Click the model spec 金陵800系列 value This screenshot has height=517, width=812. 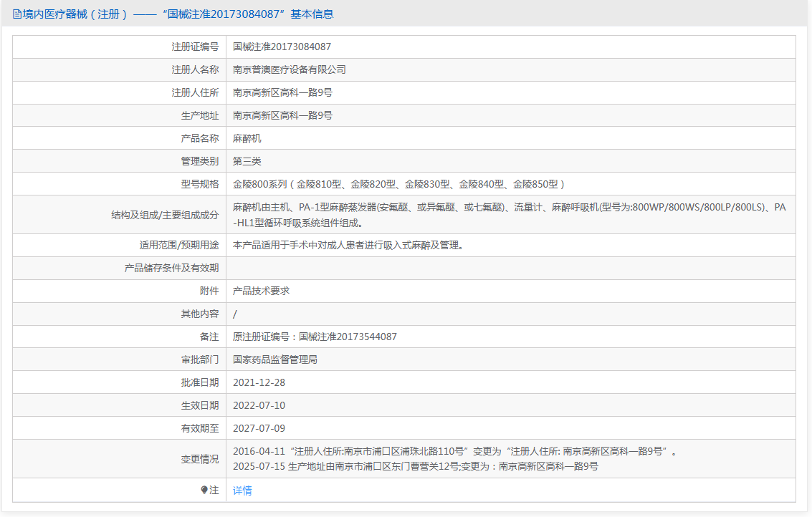[398, 184]
